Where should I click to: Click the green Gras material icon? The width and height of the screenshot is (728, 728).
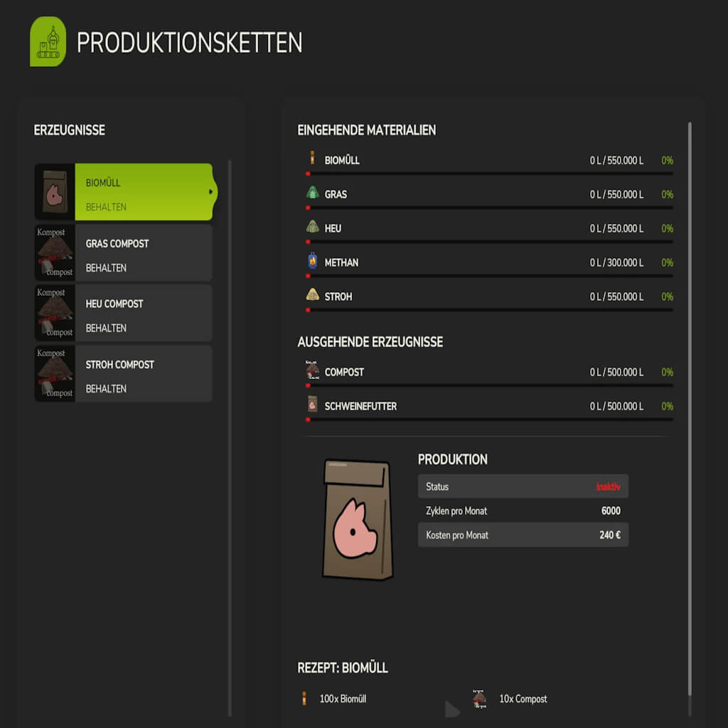[313, 193]
